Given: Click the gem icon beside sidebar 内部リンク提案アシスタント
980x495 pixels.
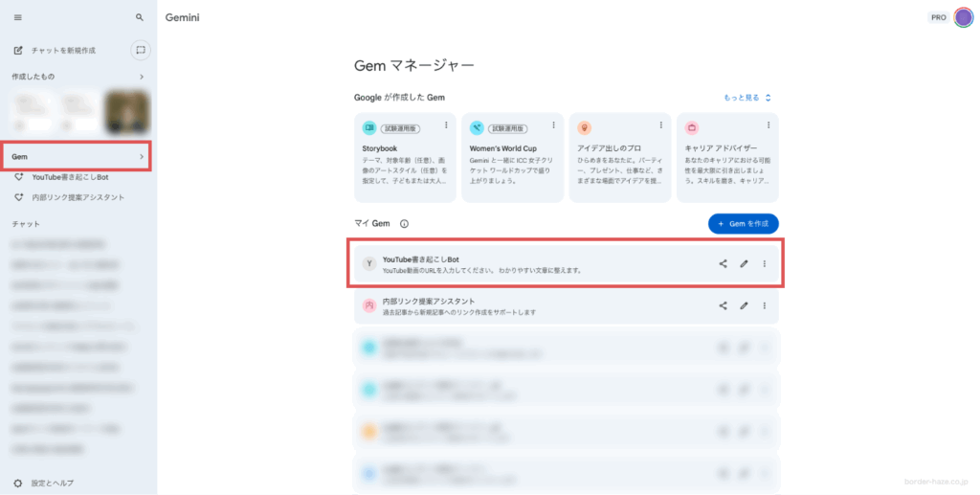Looking at the screenshot, I should [x=19, y=197].
